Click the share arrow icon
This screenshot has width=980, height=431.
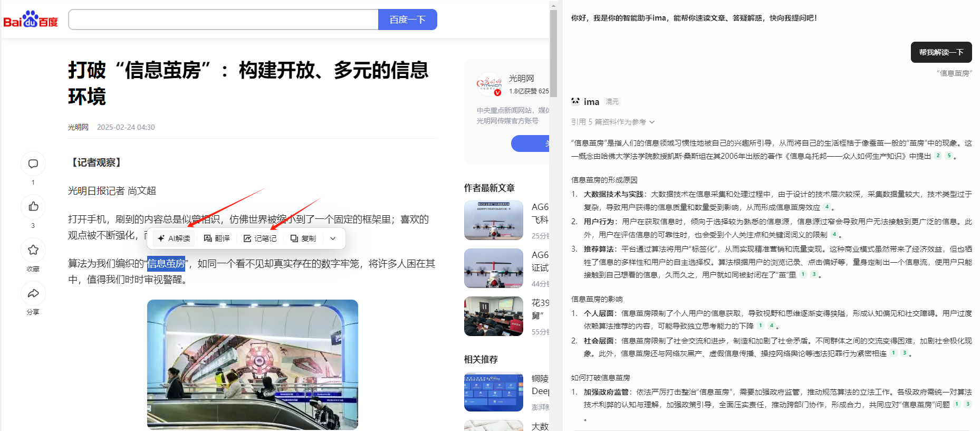33,293
